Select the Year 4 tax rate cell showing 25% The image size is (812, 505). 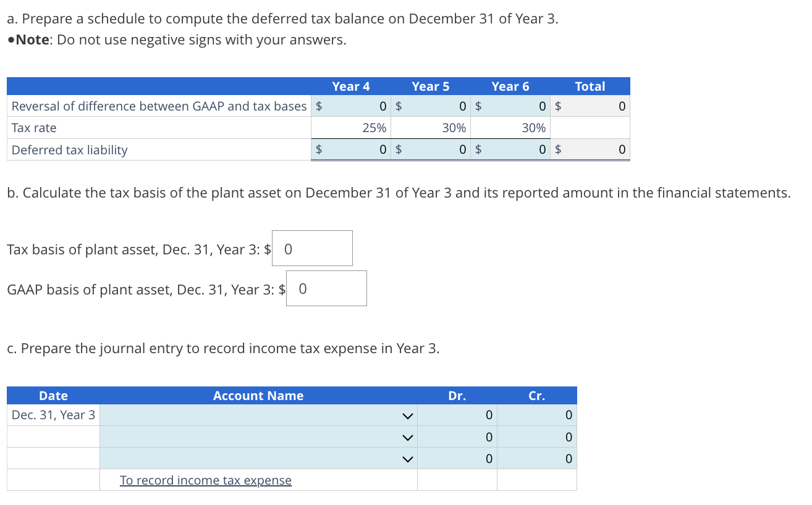358,127
